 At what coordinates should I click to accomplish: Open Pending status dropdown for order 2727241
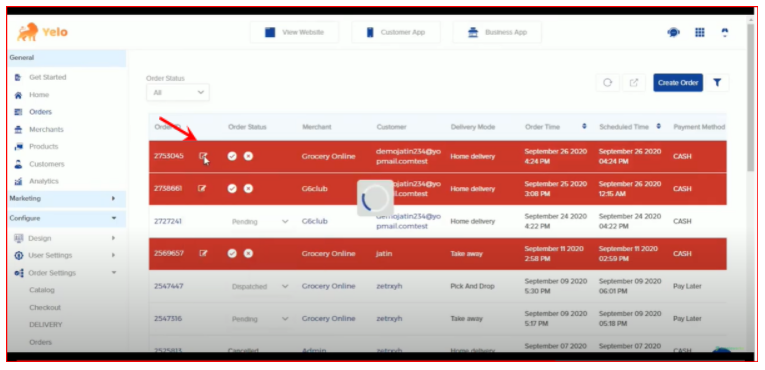tap(260, 222)
